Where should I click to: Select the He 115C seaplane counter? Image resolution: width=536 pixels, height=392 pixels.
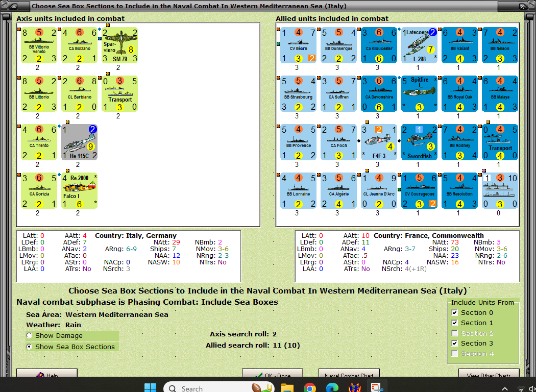click(79, 142)
